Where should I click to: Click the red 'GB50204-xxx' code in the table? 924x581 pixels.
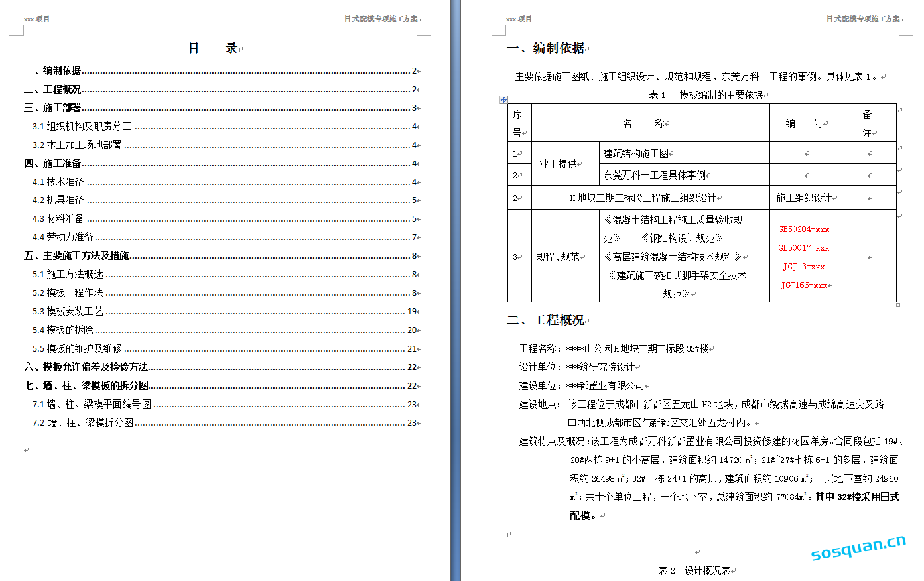point(803,229)
